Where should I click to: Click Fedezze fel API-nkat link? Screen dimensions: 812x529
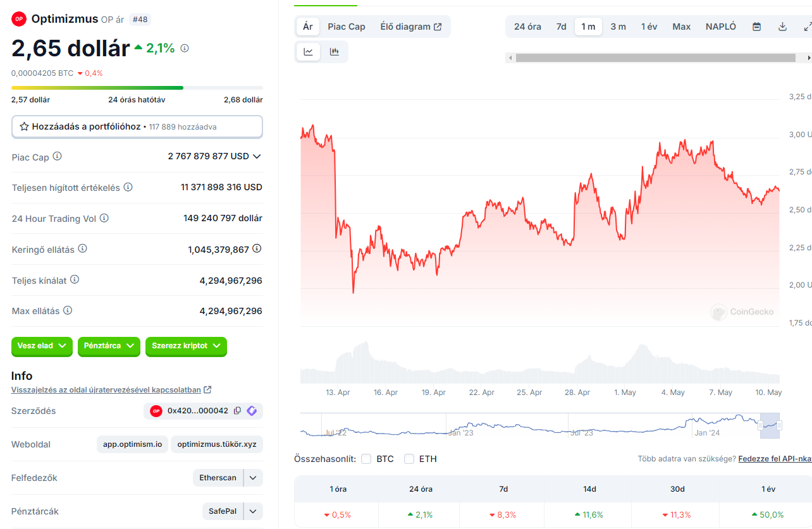(775, 459)
